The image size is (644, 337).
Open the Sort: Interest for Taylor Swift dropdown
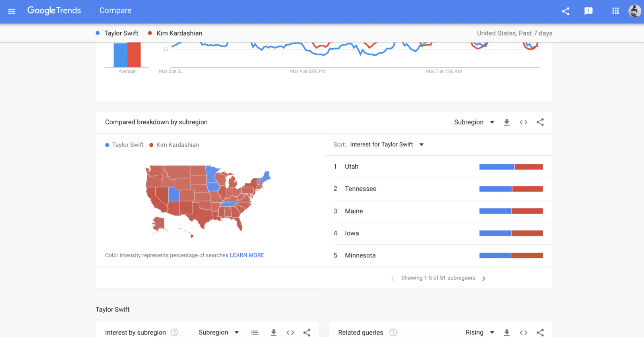click(386, 144)
